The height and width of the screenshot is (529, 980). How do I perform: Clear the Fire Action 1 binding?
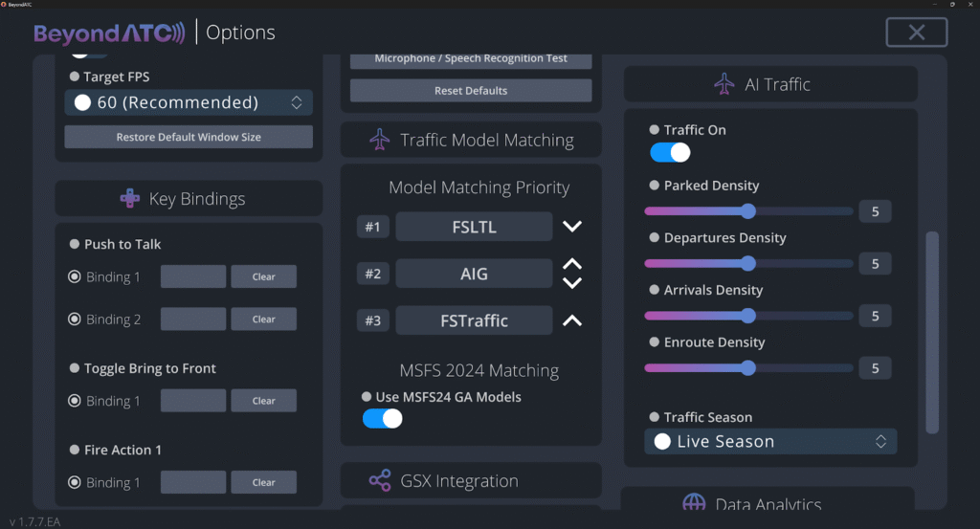coord(263,483)
